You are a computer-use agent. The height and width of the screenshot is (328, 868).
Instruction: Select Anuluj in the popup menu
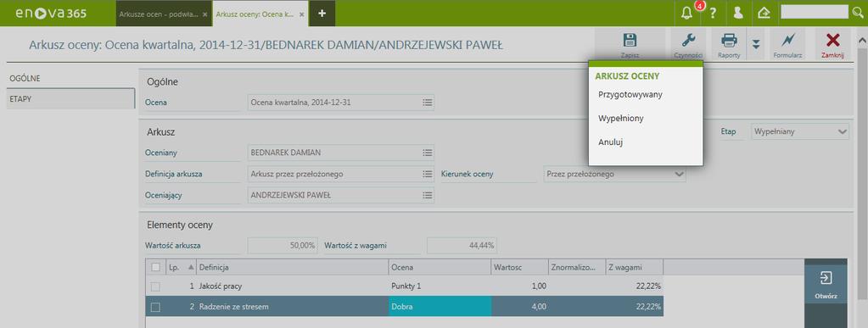pos(611,142)
